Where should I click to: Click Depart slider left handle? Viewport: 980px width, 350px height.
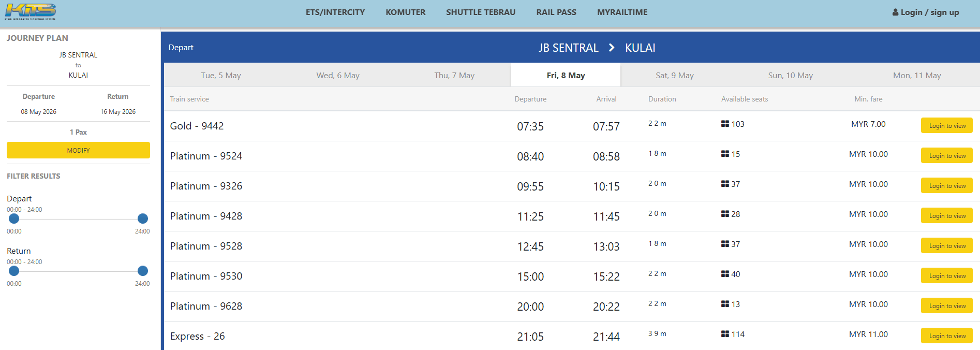14,218
